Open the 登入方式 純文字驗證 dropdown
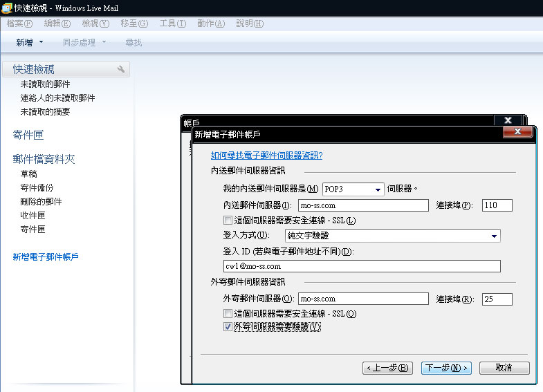The image size is (543, 392). point(494,236)
